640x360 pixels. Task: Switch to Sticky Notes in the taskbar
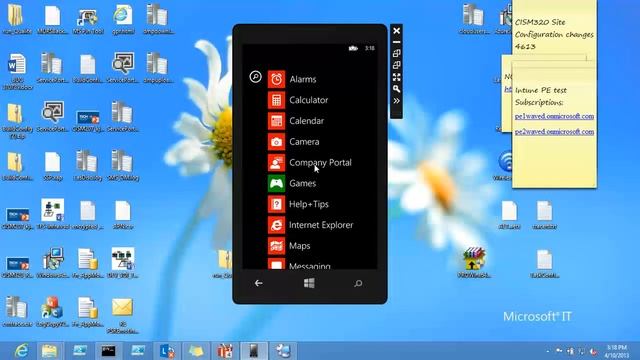196,351
